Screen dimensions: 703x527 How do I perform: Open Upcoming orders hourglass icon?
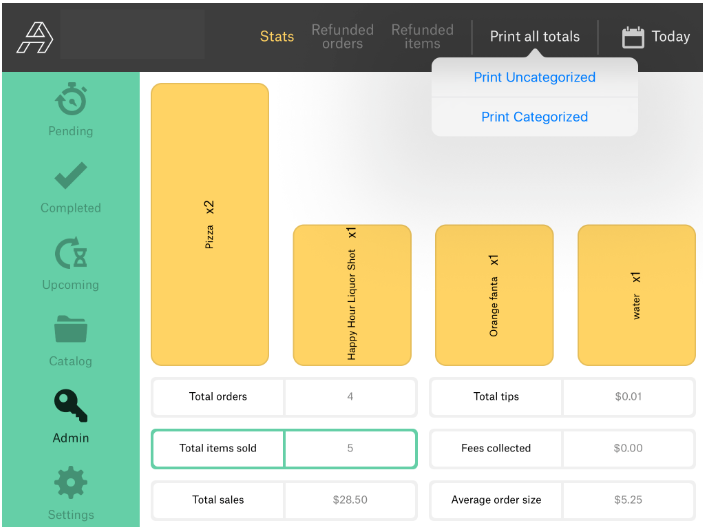[70, 253]
